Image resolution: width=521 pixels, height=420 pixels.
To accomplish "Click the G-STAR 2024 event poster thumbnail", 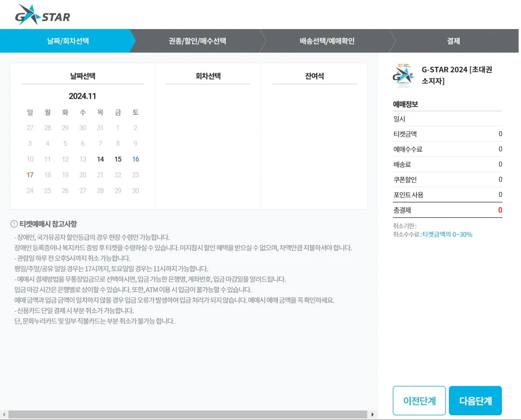I will click(x=403, y=75).
